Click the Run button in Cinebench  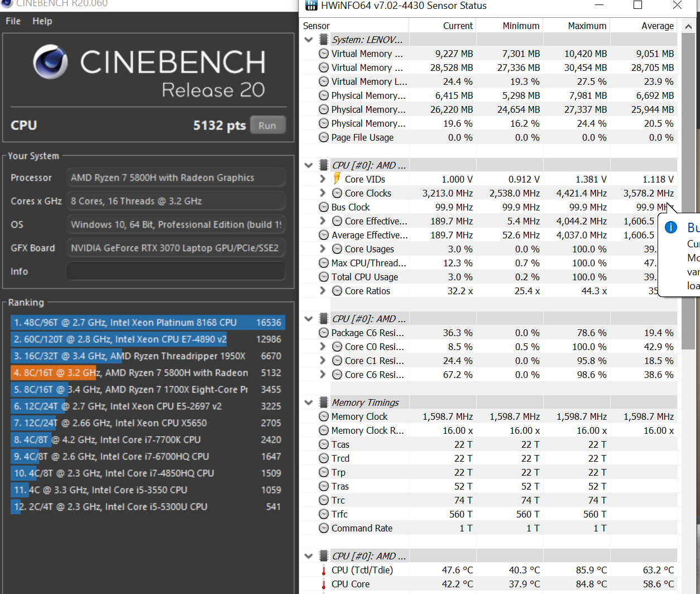pos(268,126)
